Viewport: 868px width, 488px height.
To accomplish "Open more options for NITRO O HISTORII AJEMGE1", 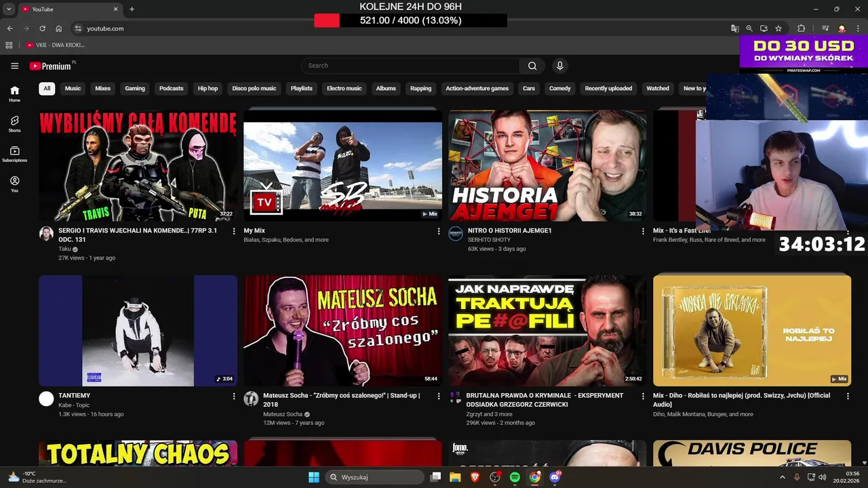I will 643,231.
